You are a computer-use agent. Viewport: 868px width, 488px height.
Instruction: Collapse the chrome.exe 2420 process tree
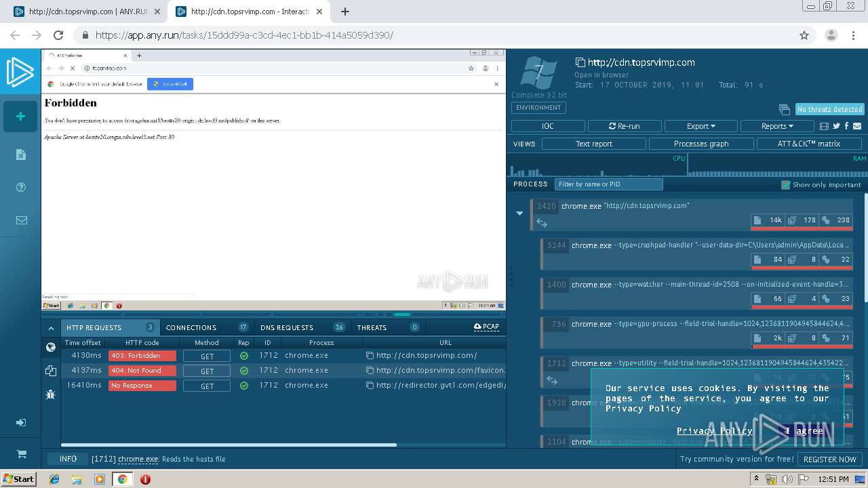pyautogui.click(x=519, y=213)
